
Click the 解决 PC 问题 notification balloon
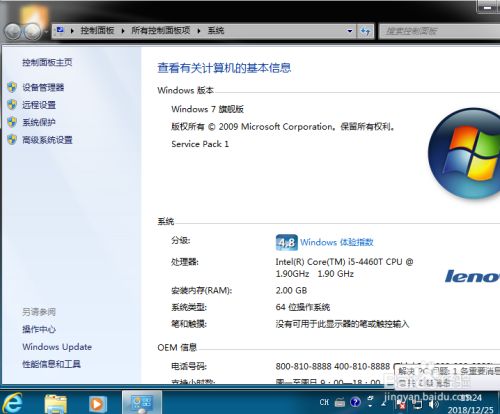click(447, 377)
